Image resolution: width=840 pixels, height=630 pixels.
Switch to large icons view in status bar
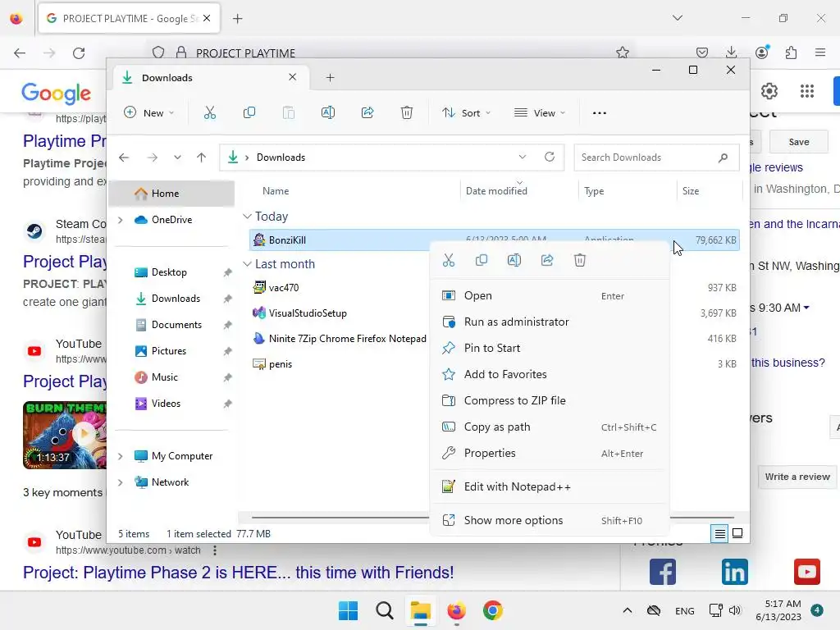pos(737,533)
